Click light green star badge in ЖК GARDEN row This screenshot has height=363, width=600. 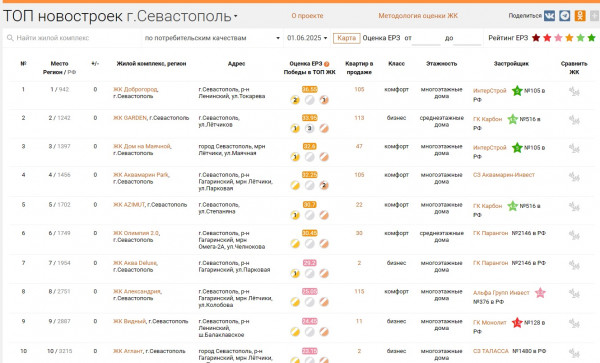pyautogui.click(x=512, y=119)
